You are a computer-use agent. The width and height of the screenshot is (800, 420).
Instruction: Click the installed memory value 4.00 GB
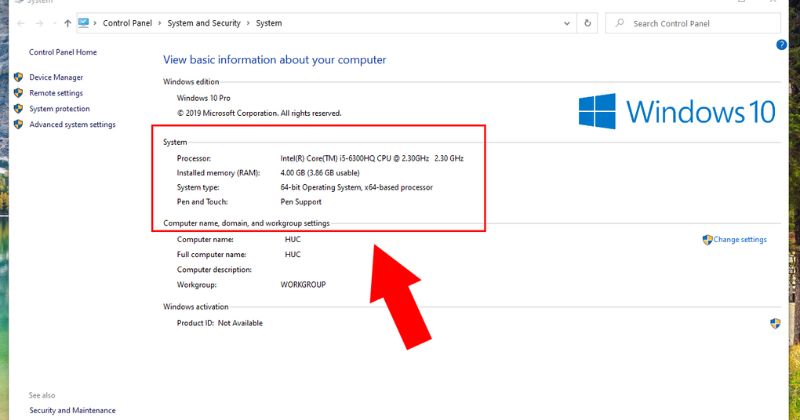pos(320,173)
